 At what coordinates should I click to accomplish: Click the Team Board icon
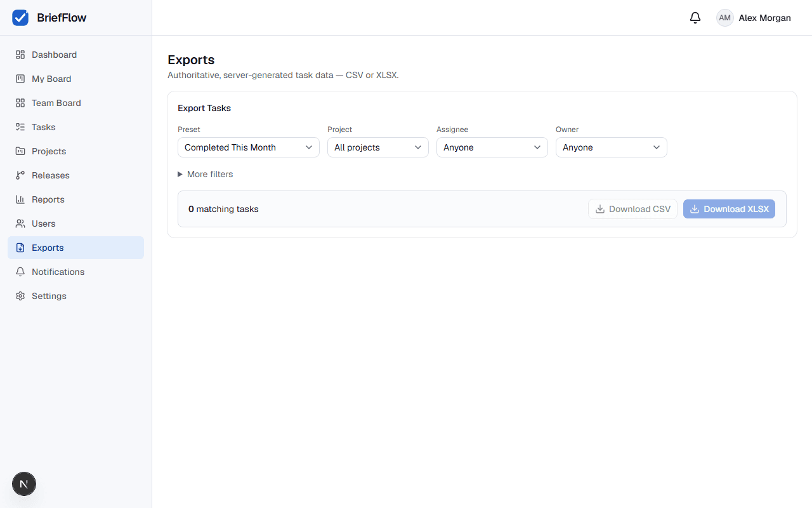click(x=20, y=103)
